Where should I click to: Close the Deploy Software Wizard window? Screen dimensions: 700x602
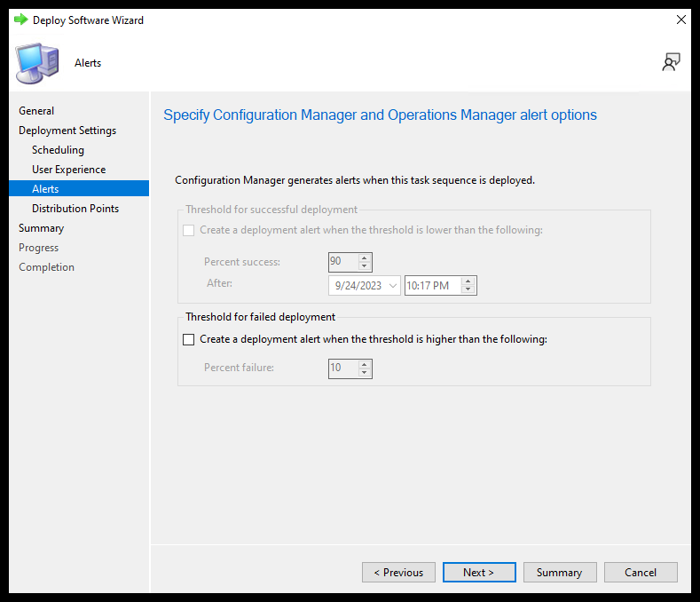click(x=680, y=20)
